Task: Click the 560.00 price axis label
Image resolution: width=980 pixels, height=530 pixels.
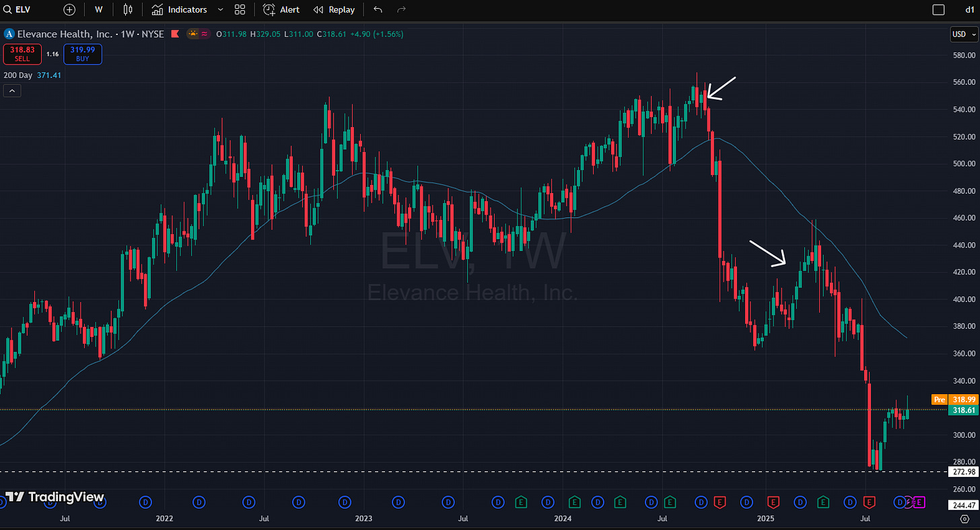Action: coord(964,82)
